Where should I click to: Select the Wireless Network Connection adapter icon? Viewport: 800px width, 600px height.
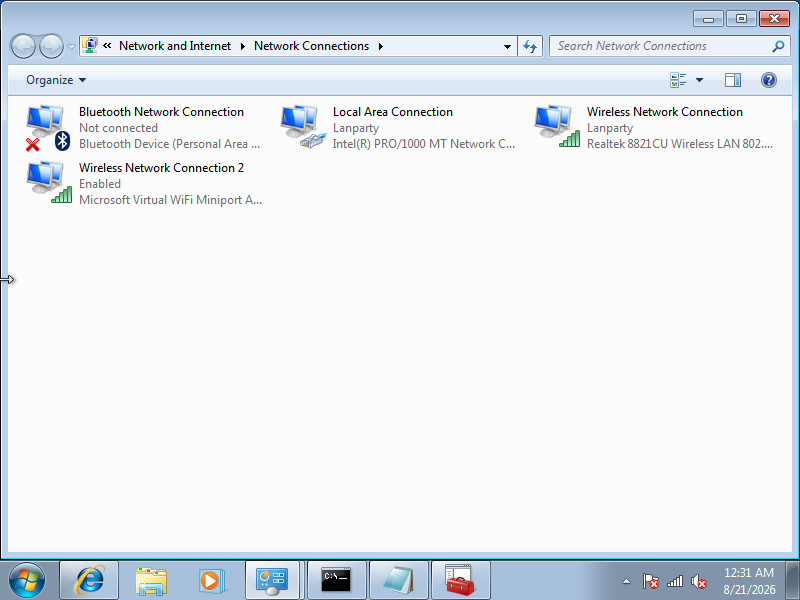(557, 128)
